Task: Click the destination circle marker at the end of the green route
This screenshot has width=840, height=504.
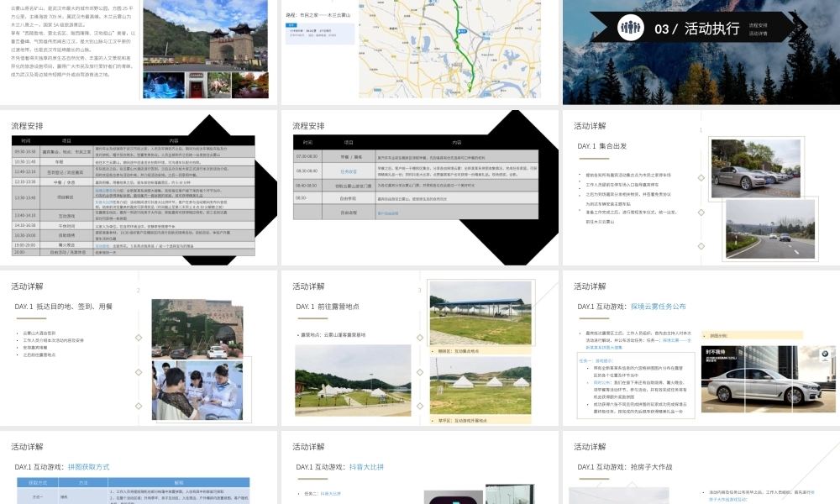Action: tap(469, 85)
